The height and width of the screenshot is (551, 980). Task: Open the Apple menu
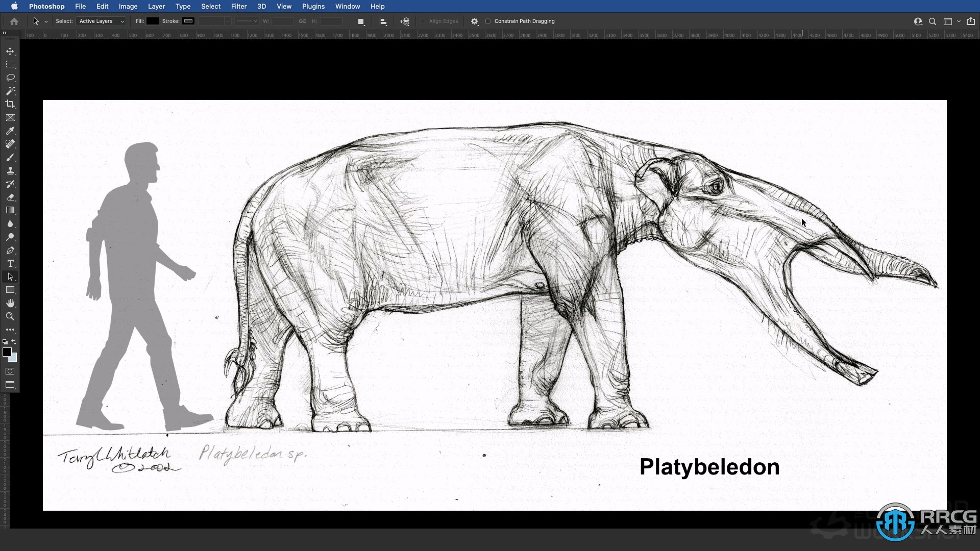tap(14, 6)
